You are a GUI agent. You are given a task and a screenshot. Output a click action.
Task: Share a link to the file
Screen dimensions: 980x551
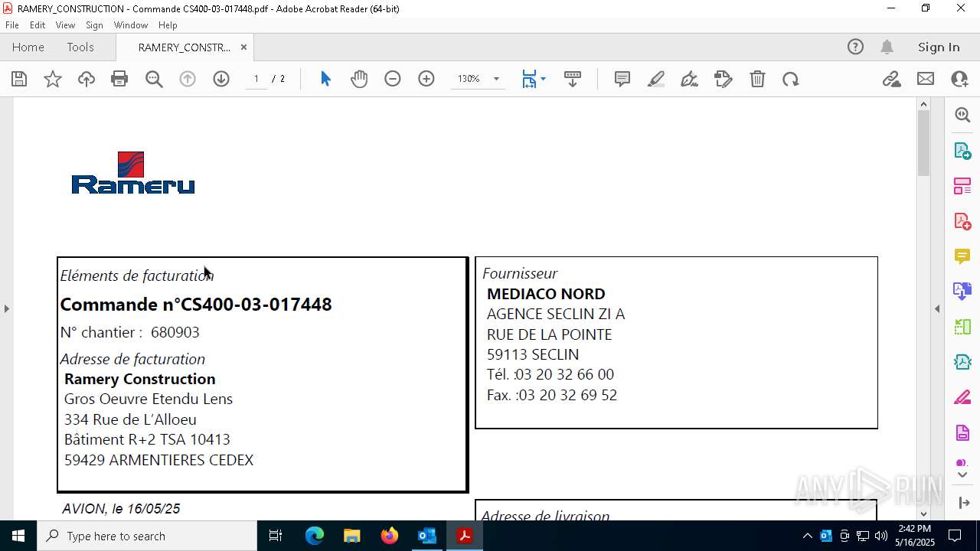tap(891, 79)
